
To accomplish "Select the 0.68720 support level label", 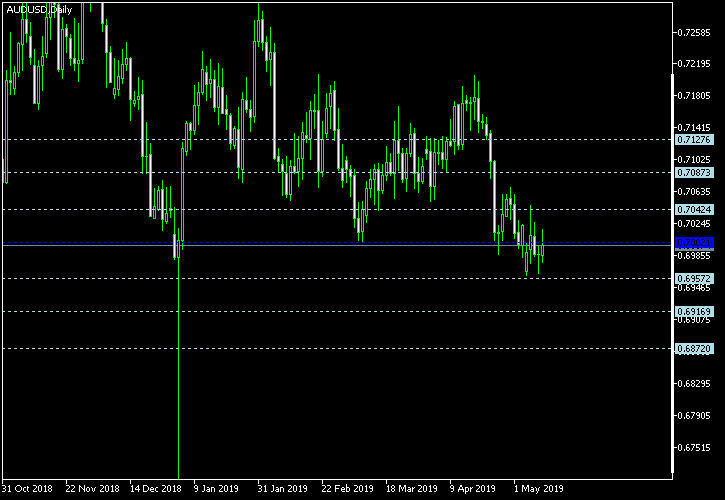I will coord(694,348).
